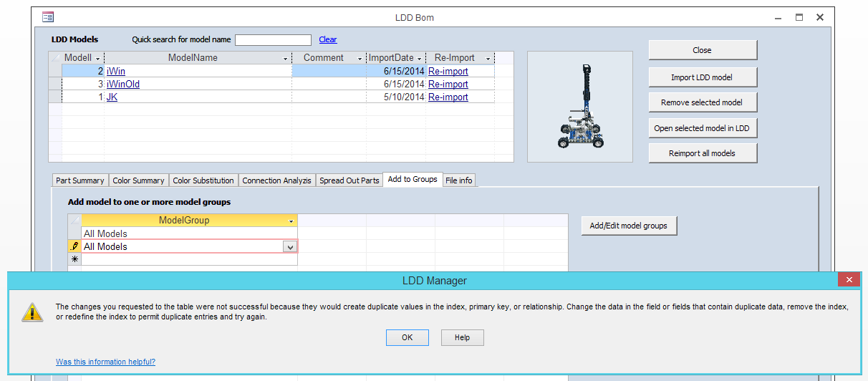Switch to the Part Summary tab
Screen dimensions: 868x381
pos(80,180)
